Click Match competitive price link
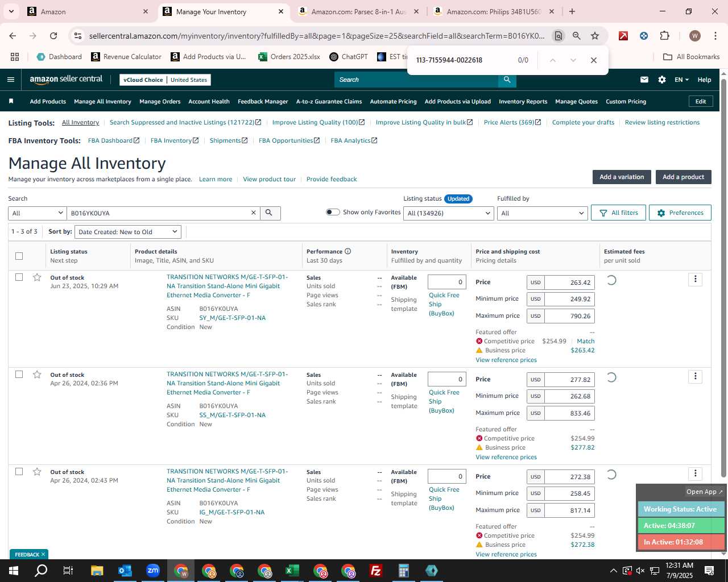Viewport: 728px width, 582px height. point(586,341)
